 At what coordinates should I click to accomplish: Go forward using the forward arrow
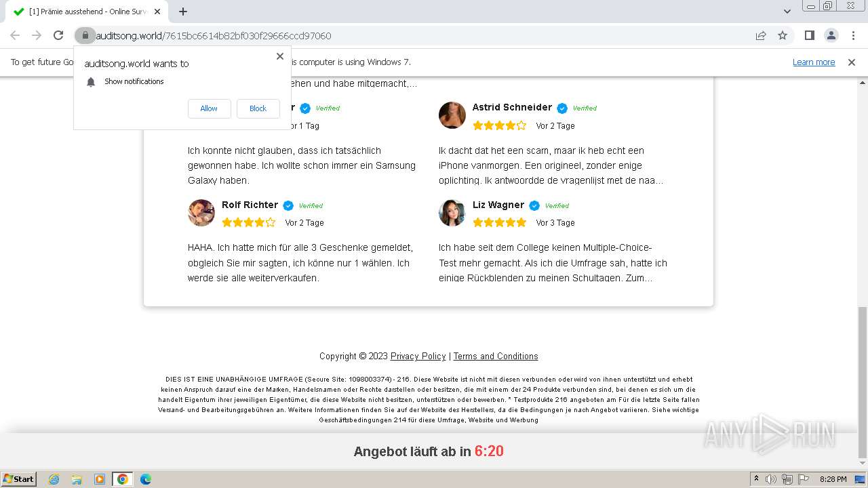pyautogui.click(x=37, y=35)
